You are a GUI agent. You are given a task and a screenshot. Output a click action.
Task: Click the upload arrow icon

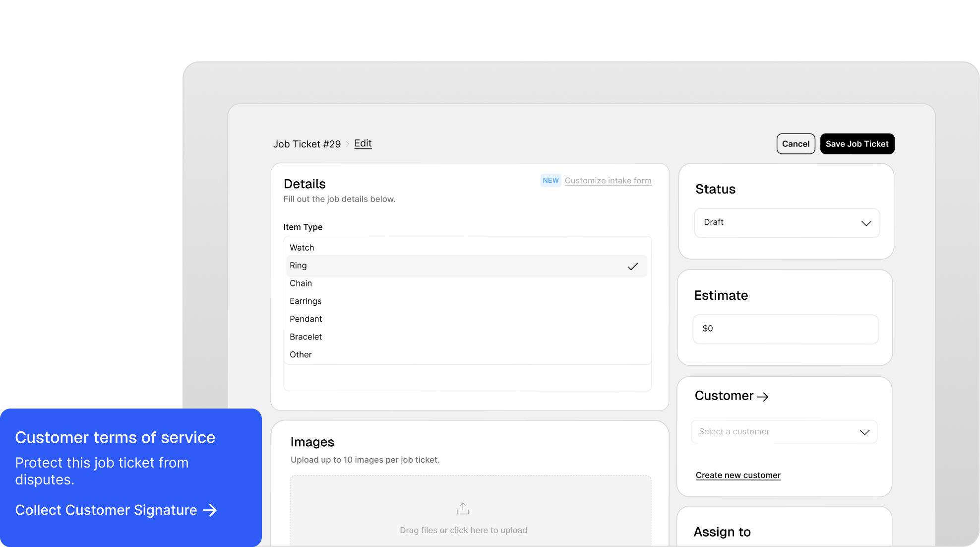click(x=462, y=508)
